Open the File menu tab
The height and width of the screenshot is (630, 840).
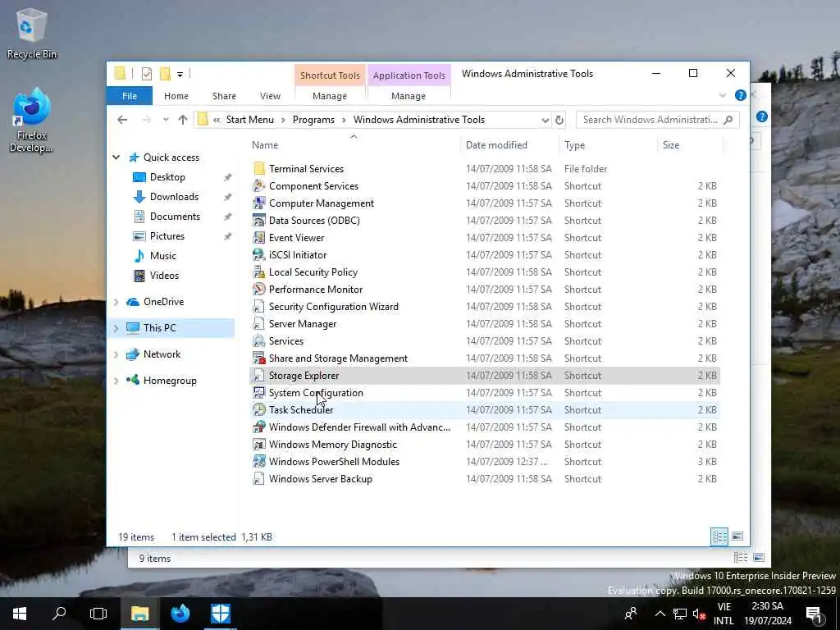point(130,96)
